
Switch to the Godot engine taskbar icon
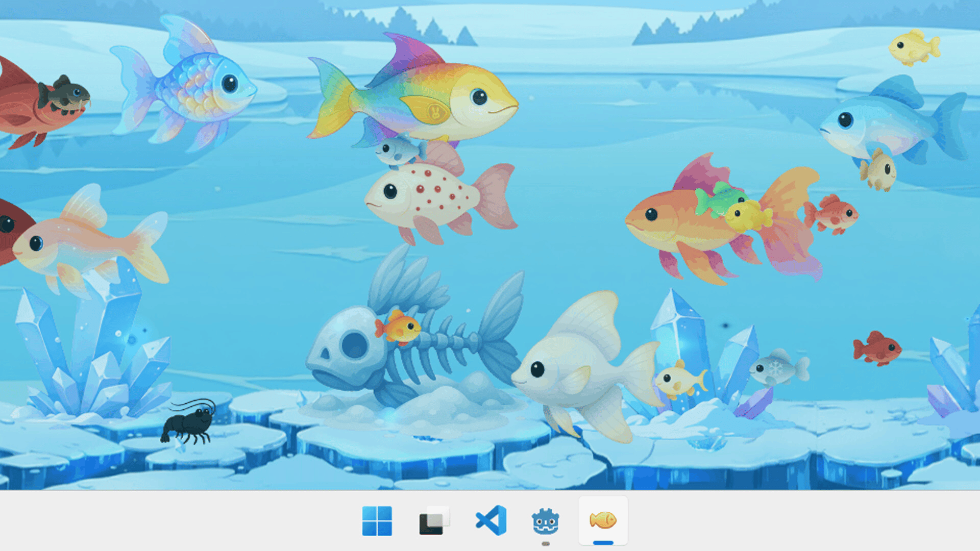(x=546, y=521)
